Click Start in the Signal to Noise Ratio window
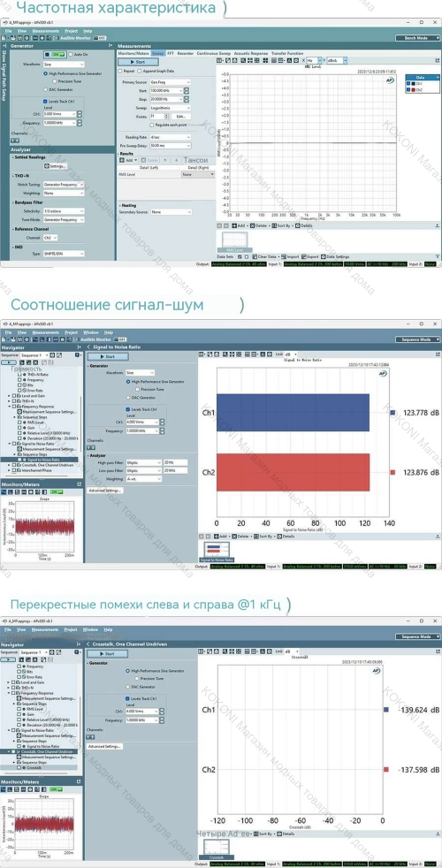This screenshot has width=442, height=868. (108, 356)
